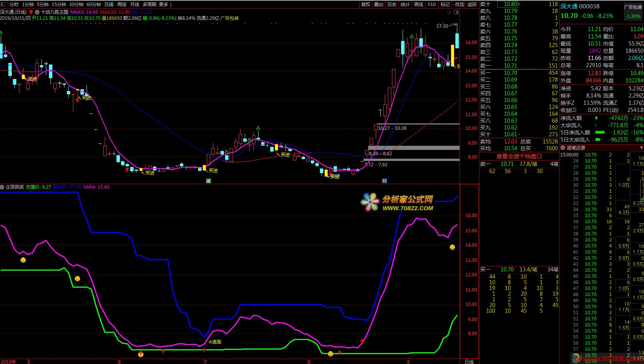The width and height of the screenshot is (644, 364).
Task: Select the 60分钟 period tab
Action: click(x=93, y=4)
